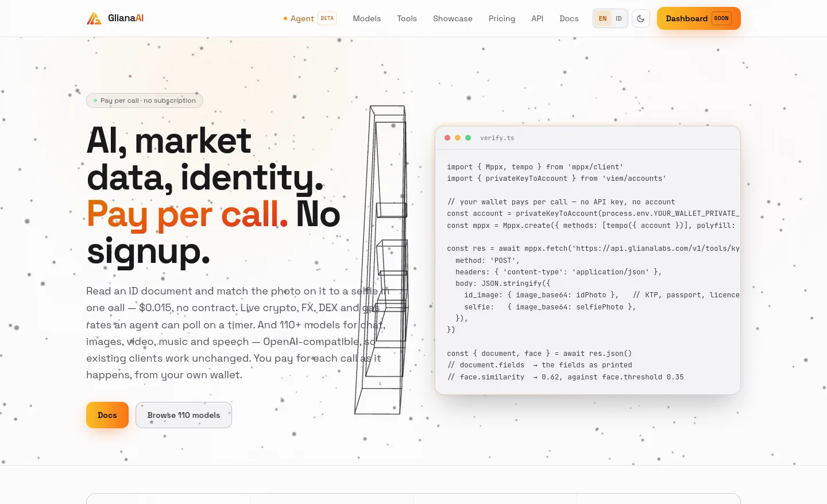Click the 'Pay per call · no subscription' badge
Image resolution: width=827 pixels, height=504 pixels.
pyautogui.click(x=145, y=100)
